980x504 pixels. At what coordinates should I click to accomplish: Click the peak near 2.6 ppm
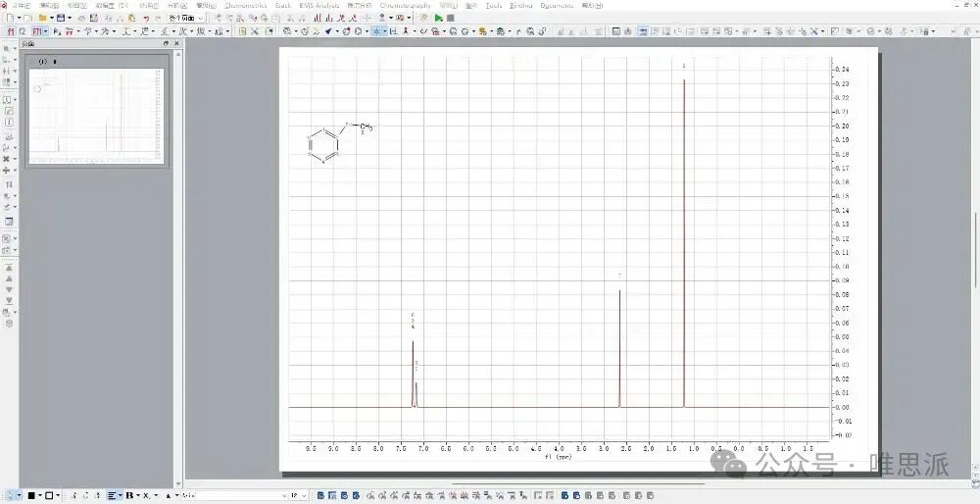(619, 348)
